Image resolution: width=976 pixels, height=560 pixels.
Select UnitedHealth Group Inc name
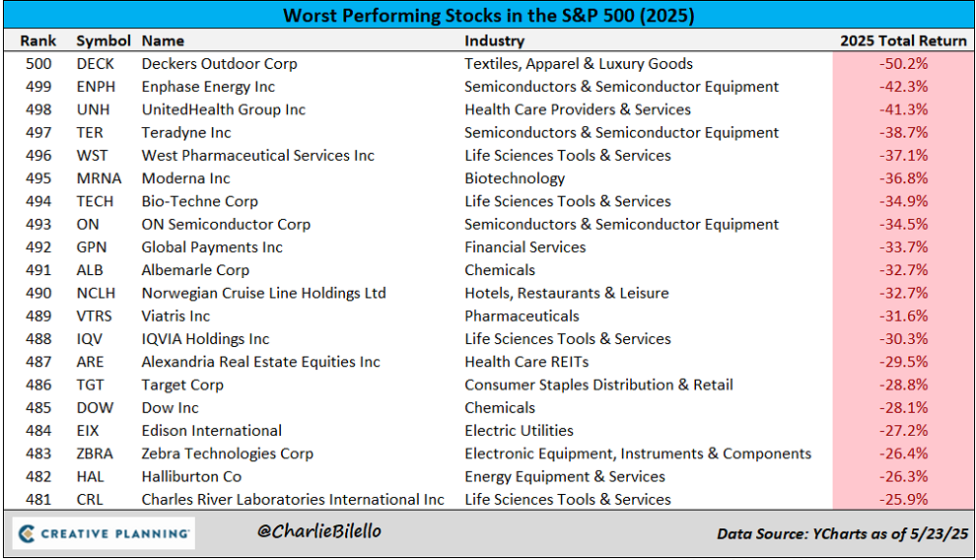click(223, 109)
